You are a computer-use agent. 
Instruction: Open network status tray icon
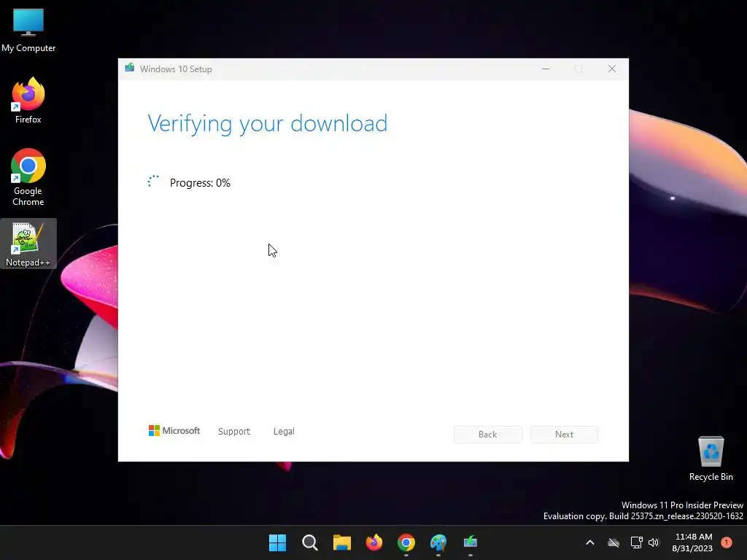point(636,542)
